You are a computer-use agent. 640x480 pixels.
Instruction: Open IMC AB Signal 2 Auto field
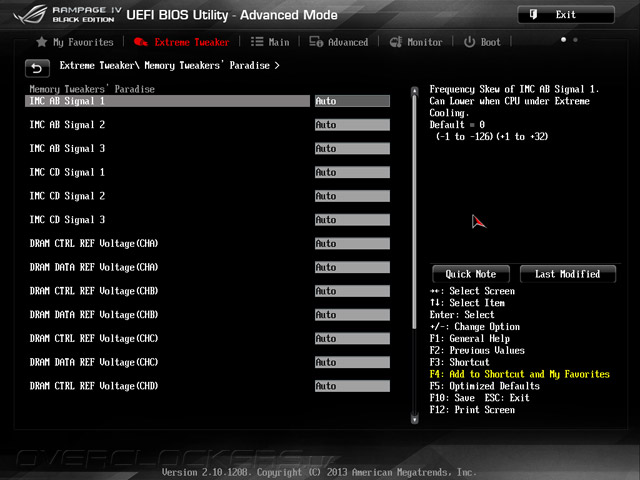click(352, 125)
